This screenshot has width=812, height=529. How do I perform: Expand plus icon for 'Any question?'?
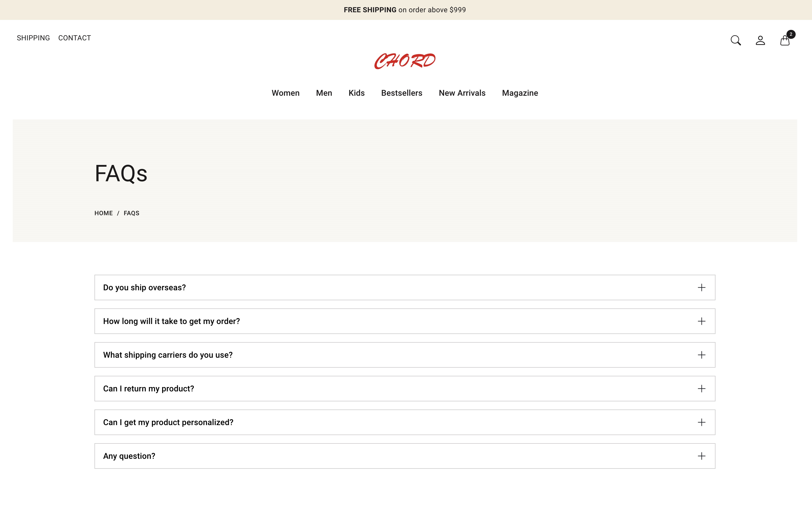(701, 456)
